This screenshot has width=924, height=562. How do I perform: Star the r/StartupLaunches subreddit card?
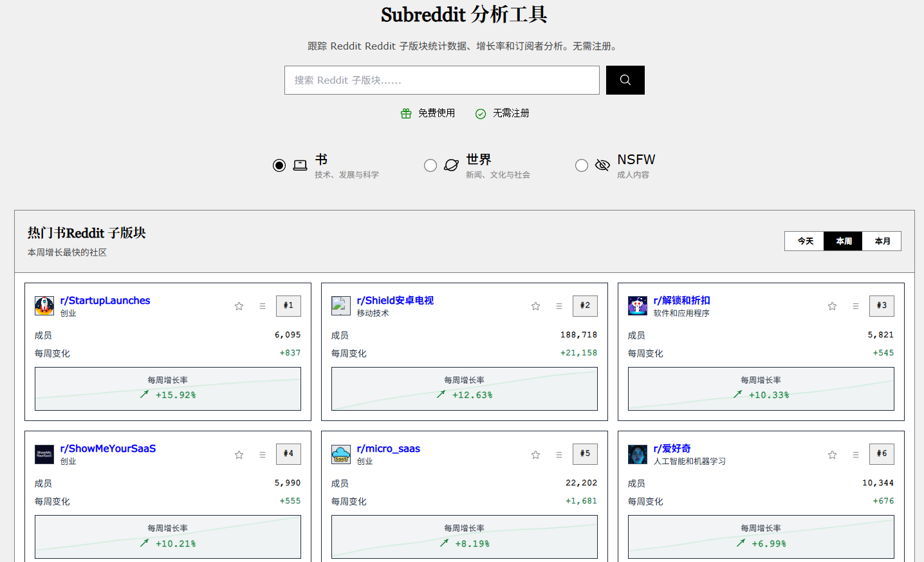239,306
